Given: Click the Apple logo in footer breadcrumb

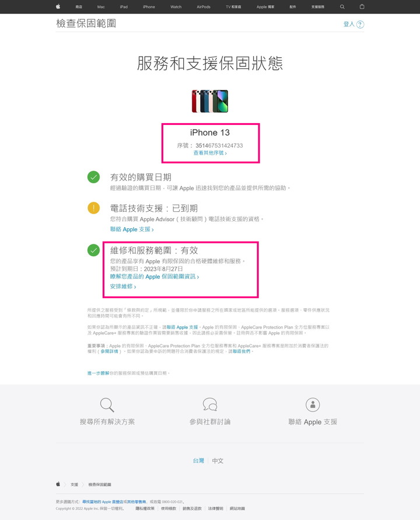Looking at the screenshot, I should point(58,484).
